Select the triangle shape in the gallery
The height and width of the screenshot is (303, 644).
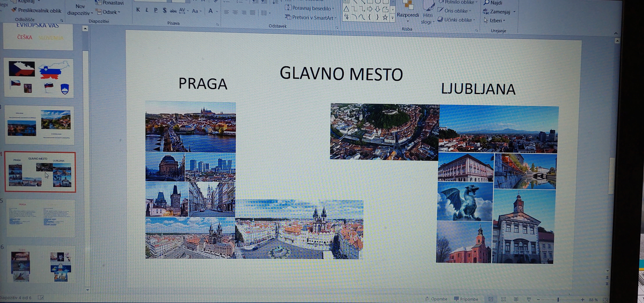pos(346,9)
